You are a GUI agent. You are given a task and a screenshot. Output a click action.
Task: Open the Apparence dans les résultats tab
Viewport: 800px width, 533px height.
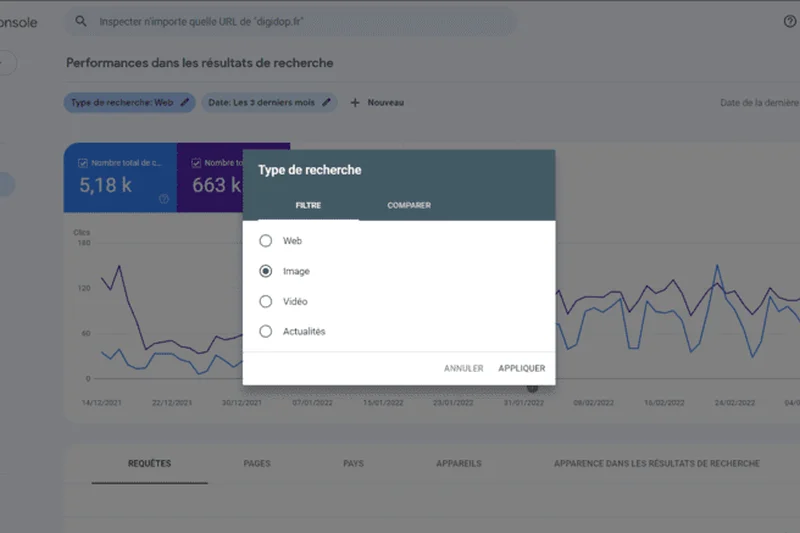[x=657, y=464]
